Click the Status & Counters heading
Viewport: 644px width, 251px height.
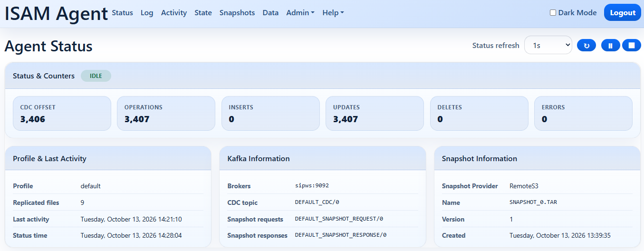coord(44,76)
